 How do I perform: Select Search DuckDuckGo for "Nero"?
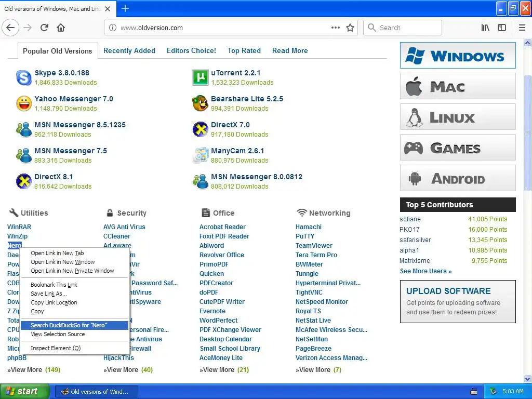pos(74,325)
